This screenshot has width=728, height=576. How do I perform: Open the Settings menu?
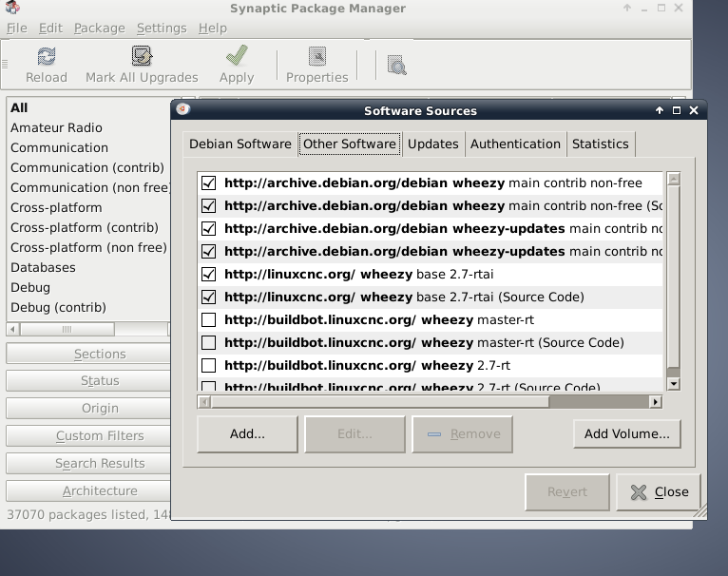coord(162,29)
